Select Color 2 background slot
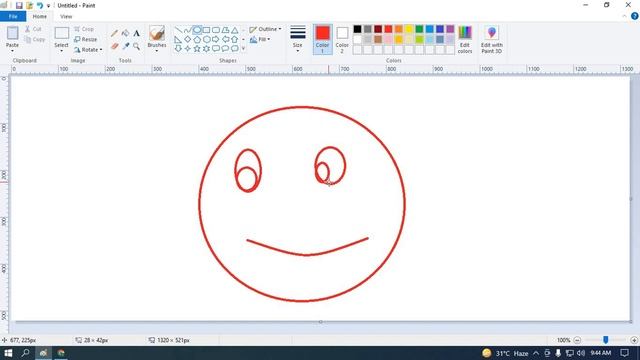The image size is (640, 360). (342, 40)
